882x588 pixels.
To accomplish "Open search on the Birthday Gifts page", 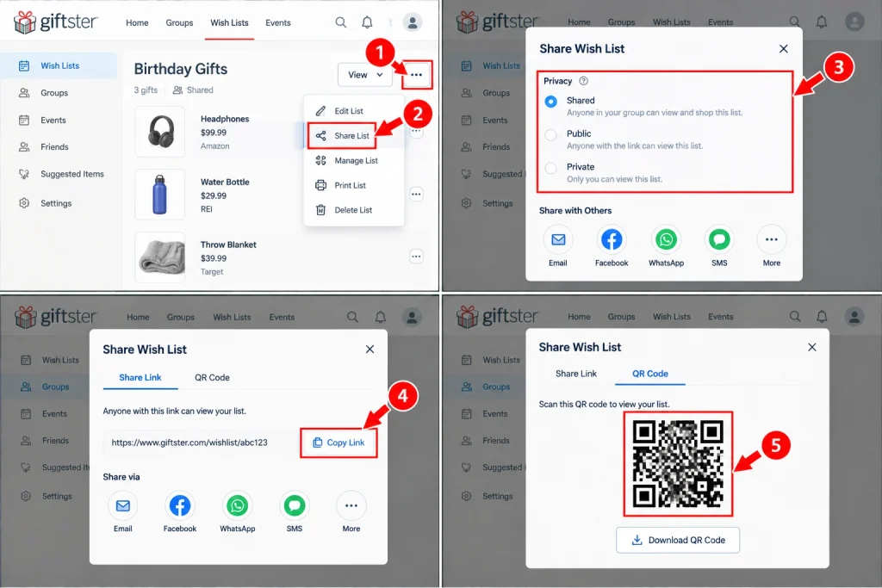I will (x=341, y=22).
